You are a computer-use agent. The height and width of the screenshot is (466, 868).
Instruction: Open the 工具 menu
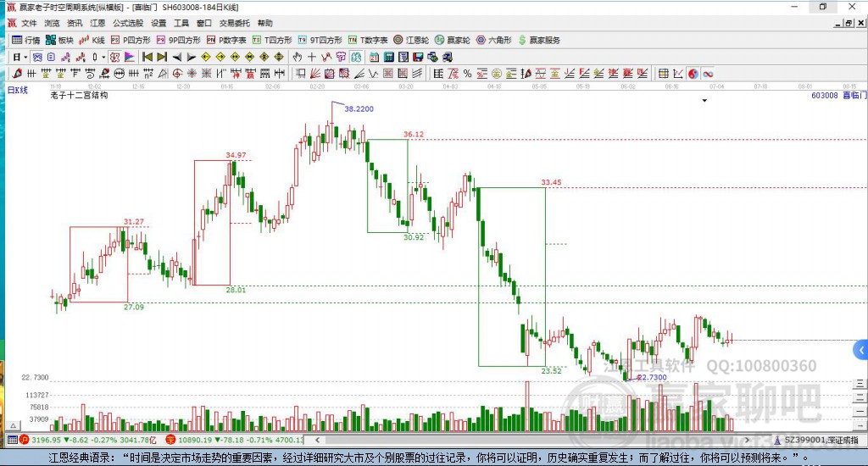181,23
